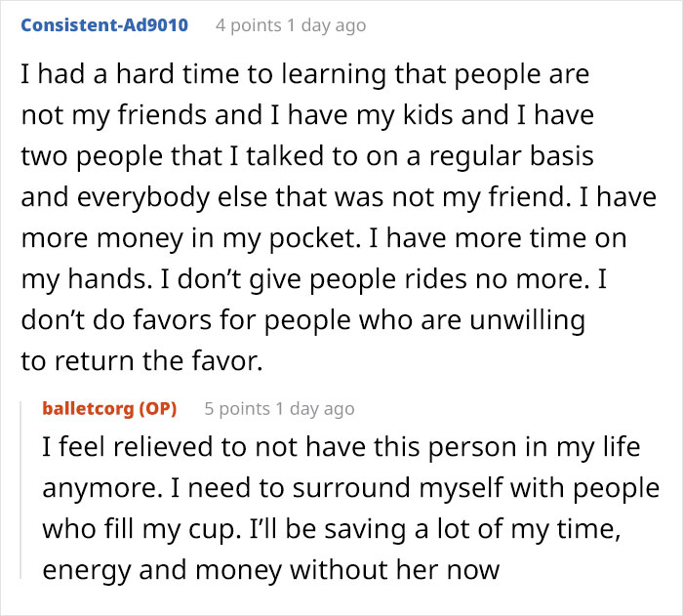
Task: Open Consistent-Ad9010's user profile
Action: 104,24
